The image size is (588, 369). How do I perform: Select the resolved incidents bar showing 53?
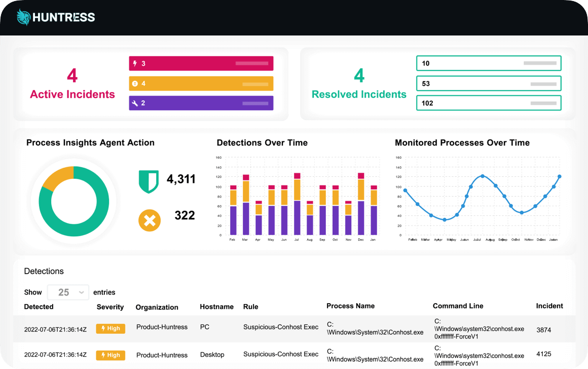coord(489,83)
